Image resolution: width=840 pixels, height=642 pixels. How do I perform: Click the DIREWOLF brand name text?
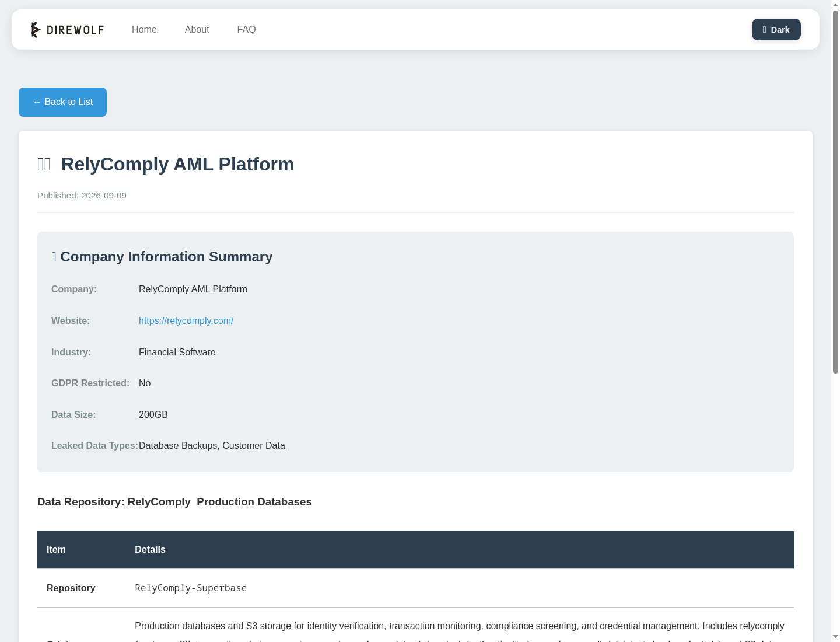point(75,30)
